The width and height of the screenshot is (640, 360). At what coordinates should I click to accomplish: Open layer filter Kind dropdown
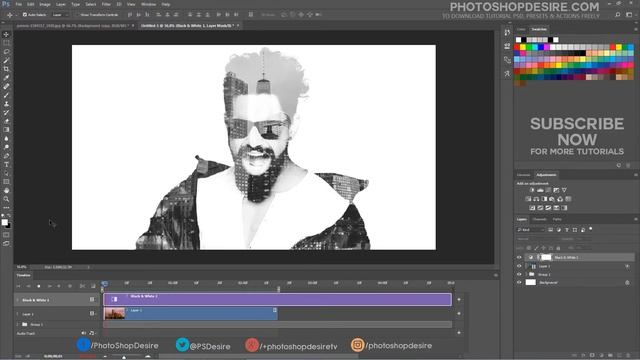tap(531, 230)
